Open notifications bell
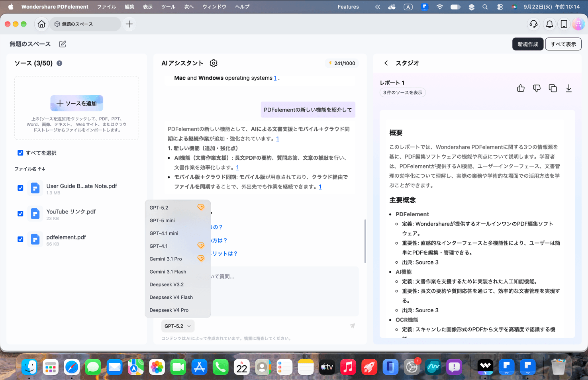Viewport: 588px width, 380px height. pyautogui.click(x=549, y=24)
